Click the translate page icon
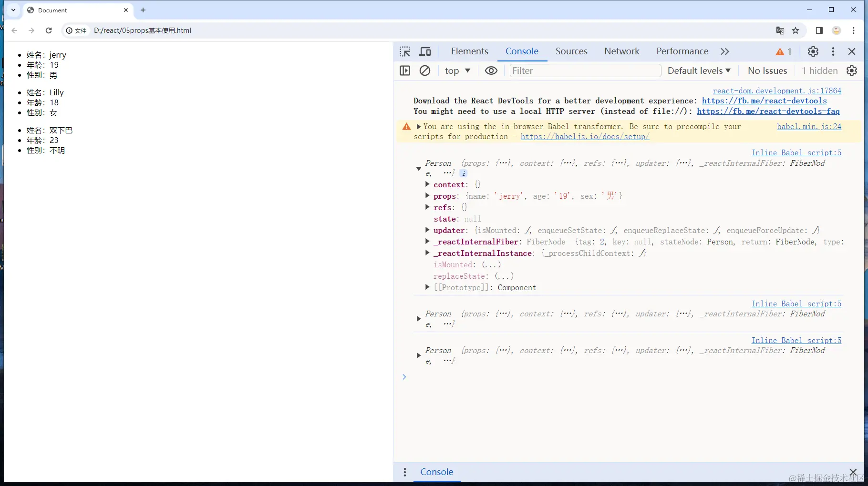Viewport: 868px width, 486px height. pos(780,30)
